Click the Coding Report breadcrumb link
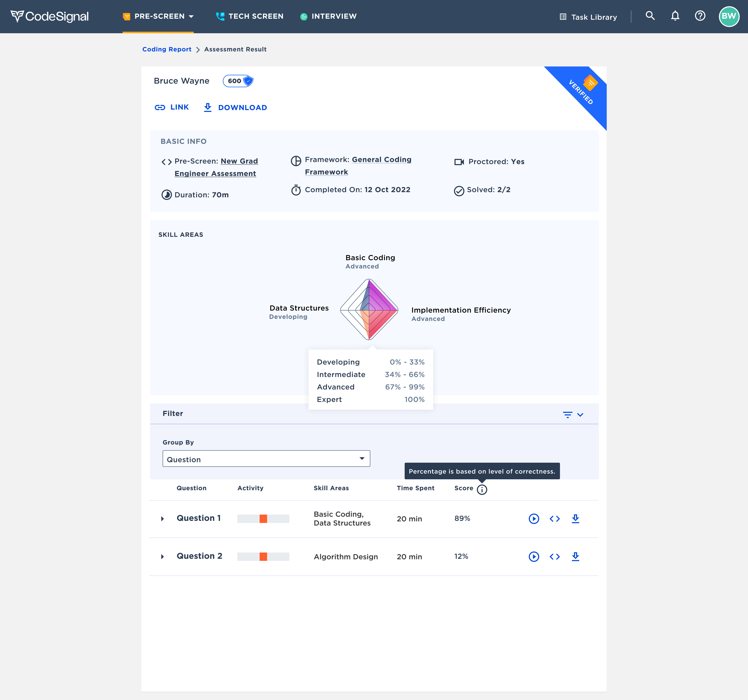Screen dimensions: 748x700 tap(167, 49)
